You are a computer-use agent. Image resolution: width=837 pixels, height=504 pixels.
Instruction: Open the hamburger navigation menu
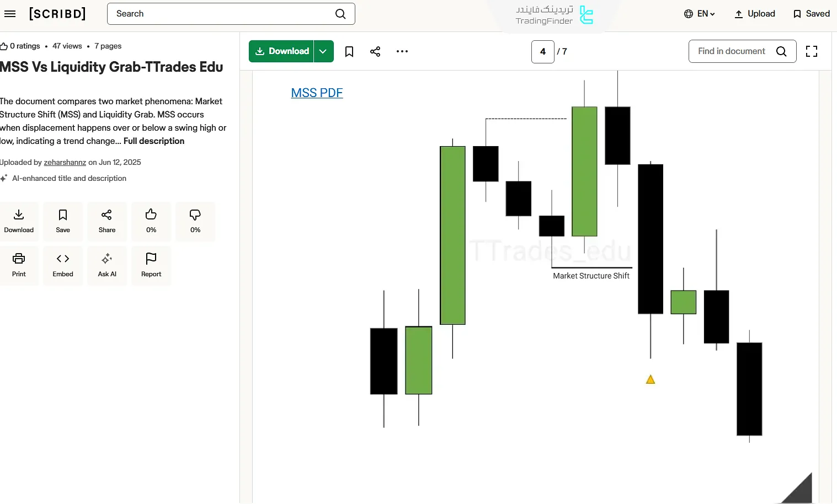point(10,14)
